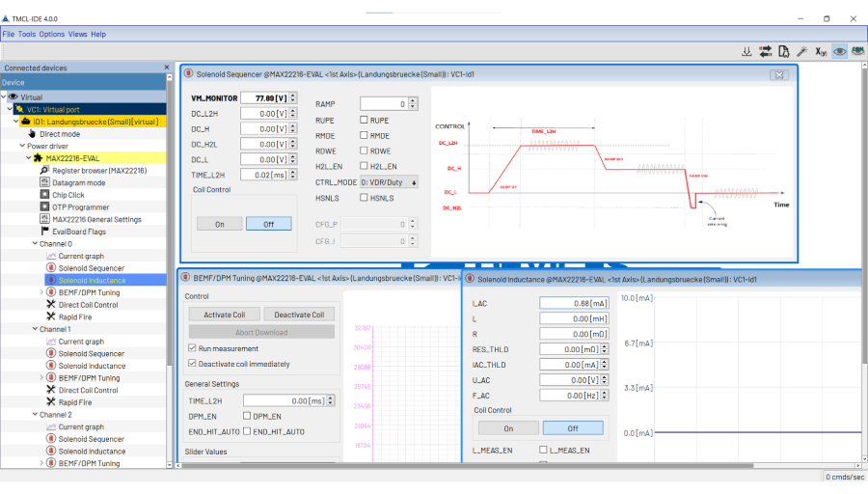Expand Channel 0 BEMF/DPM Tuning node
This screenshot has height=494, width=868.
(41, 291)
